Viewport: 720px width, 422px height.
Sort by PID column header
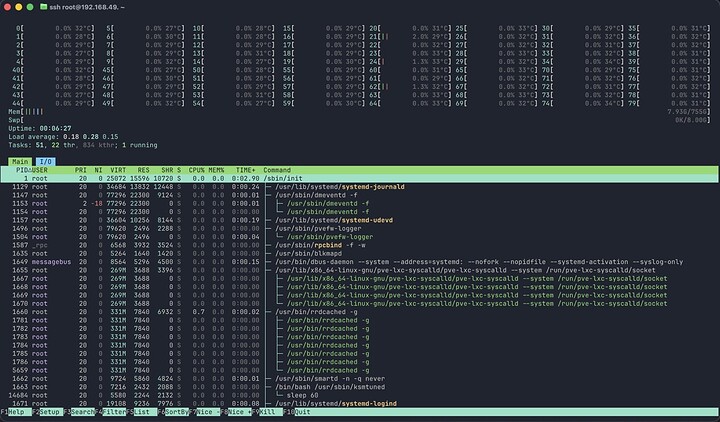22,170
